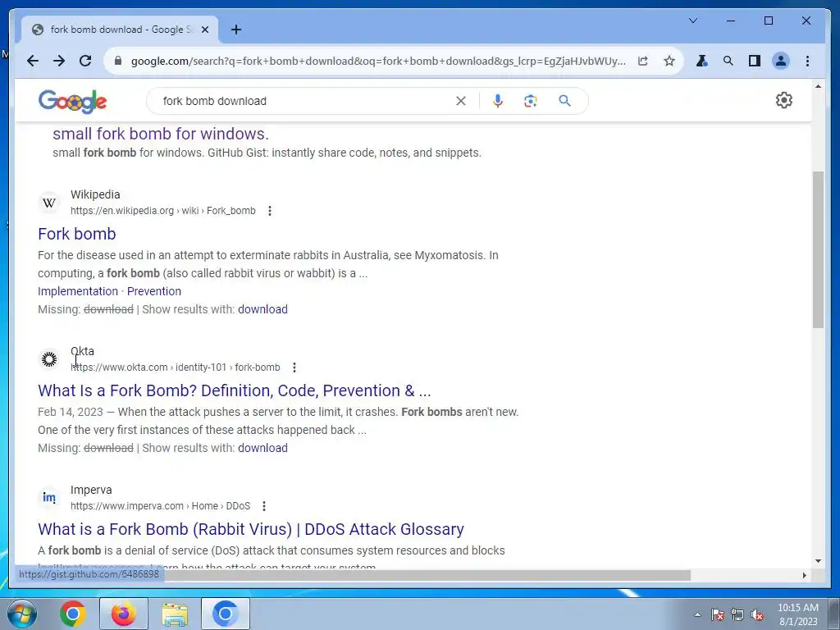
Task: Go back to the previous page
Action: pos(33,61)
